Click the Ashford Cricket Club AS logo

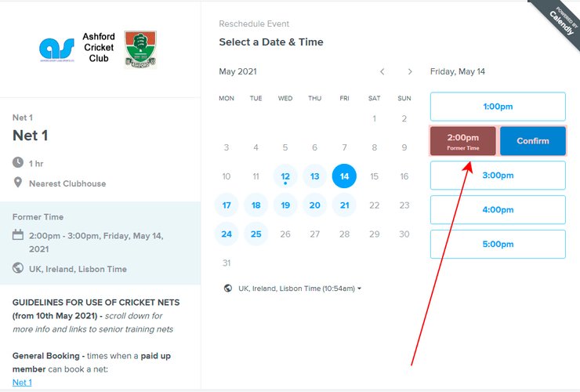pyautogui.click(x=57, y=49)
